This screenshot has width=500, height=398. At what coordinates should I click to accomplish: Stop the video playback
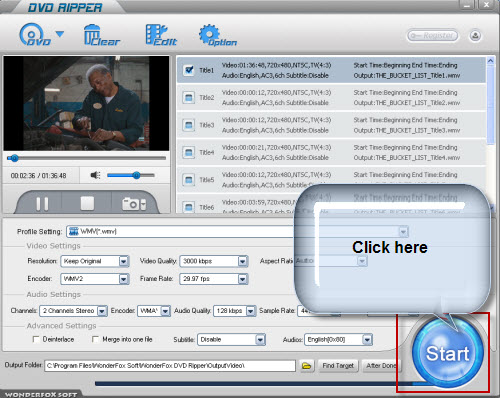tap(87, 203)
